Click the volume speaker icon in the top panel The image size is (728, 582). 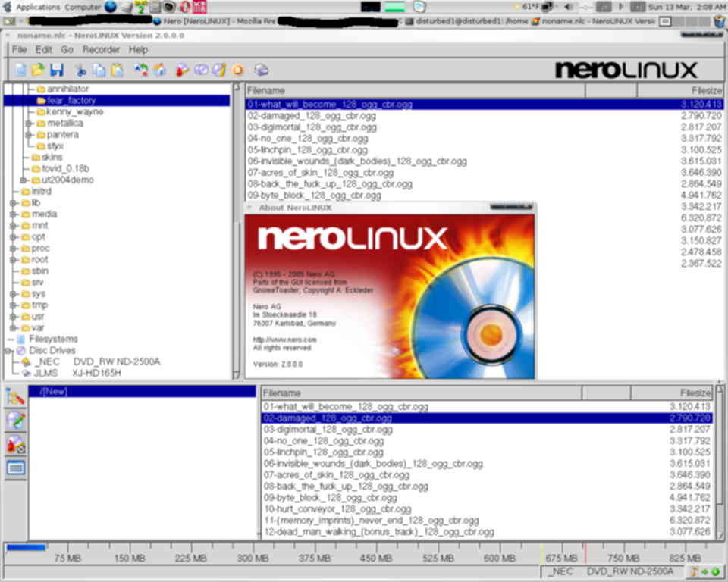coord(569,7)
